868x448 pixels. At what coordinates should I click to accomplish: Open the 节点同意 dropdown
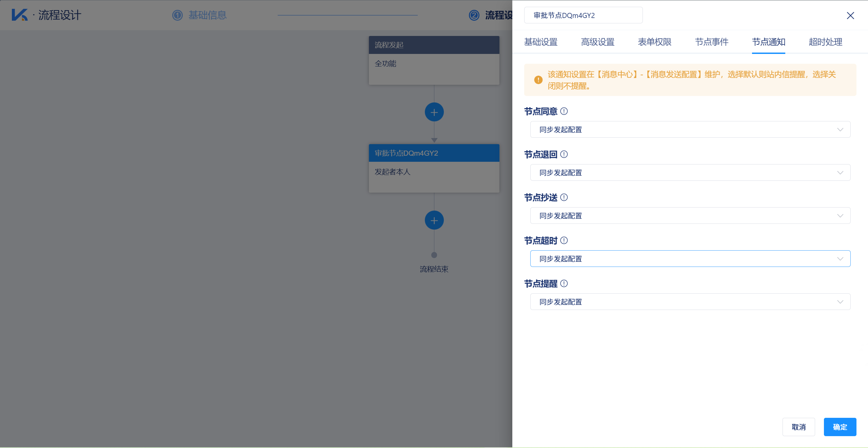click(x=690, y=130)
